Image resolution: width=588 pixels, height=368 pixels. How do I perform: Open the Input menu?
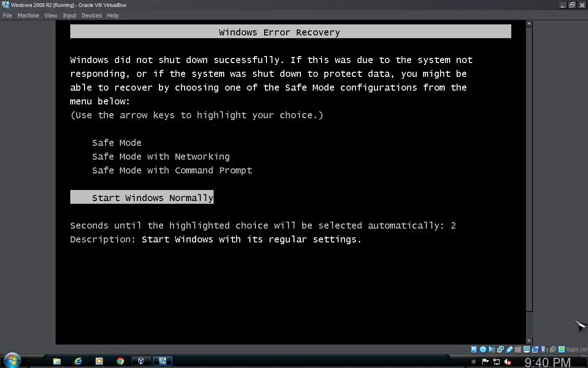[x=69, y=15]
